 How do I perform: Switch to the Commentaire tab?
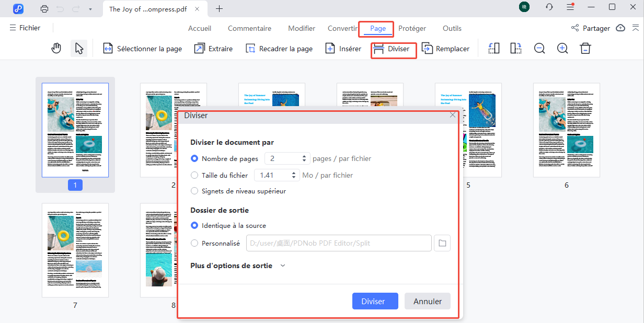pos(249,28)
